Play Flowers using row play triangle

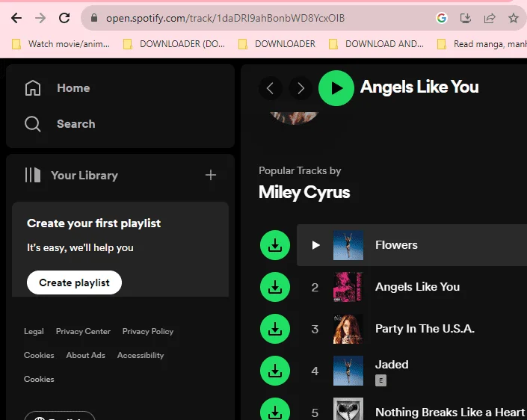(315, 245)
